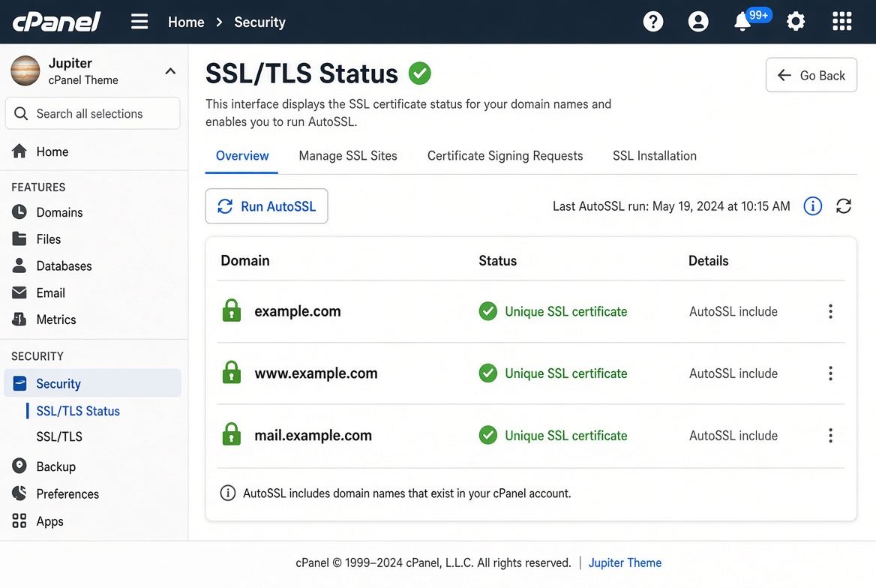Click the Domains clock icon
The width and height of the screenshot is (876, 588).
(x=19, y=211)
